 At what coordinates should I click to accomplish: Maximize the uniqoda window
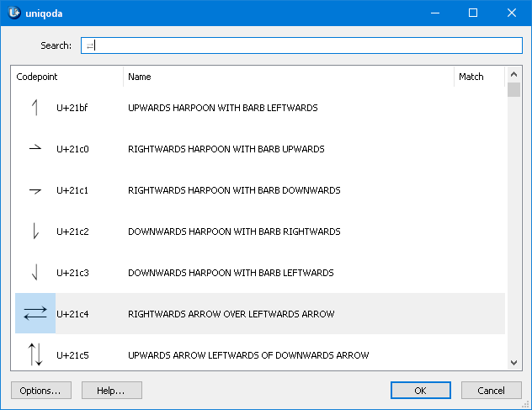473,13
